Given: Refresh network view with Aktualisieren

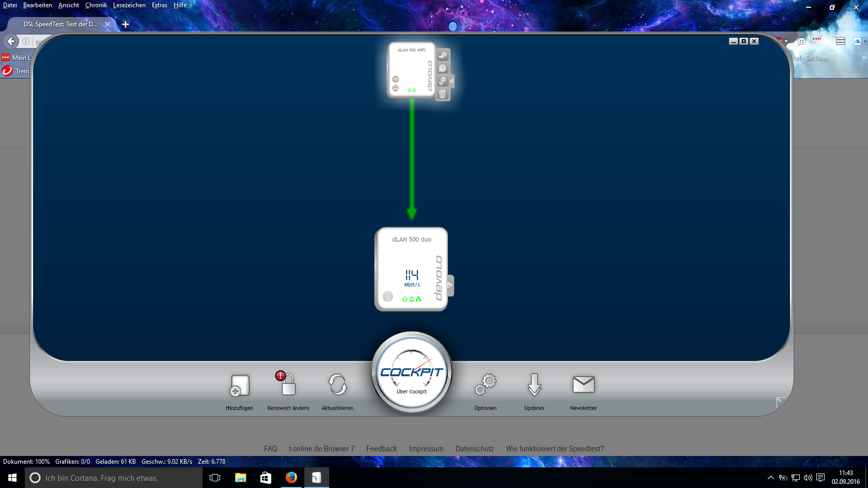Looking at the screenshot, I should point(337,385).
